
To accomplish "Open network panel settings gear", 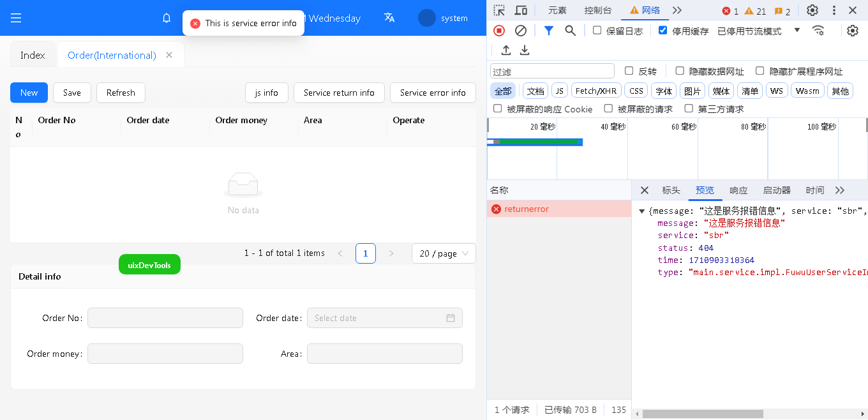I will (x=853, y=31).
